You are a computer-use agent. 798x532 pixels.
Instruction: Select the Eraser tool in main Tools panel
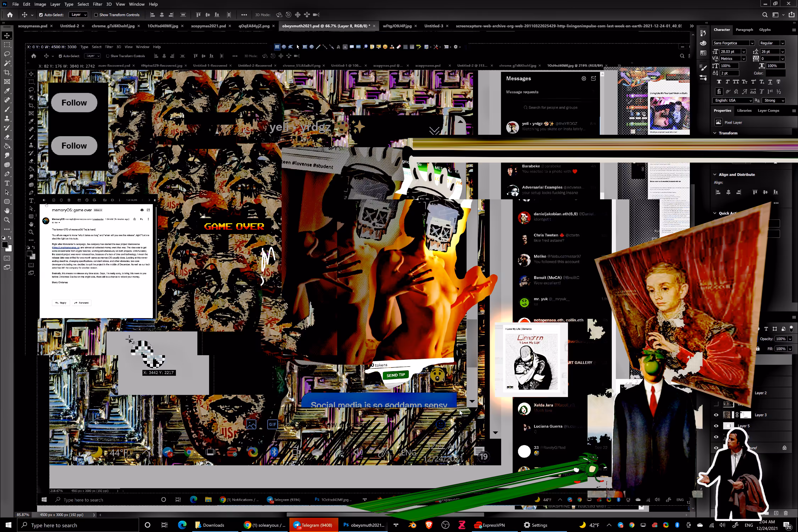click(7, 137)
